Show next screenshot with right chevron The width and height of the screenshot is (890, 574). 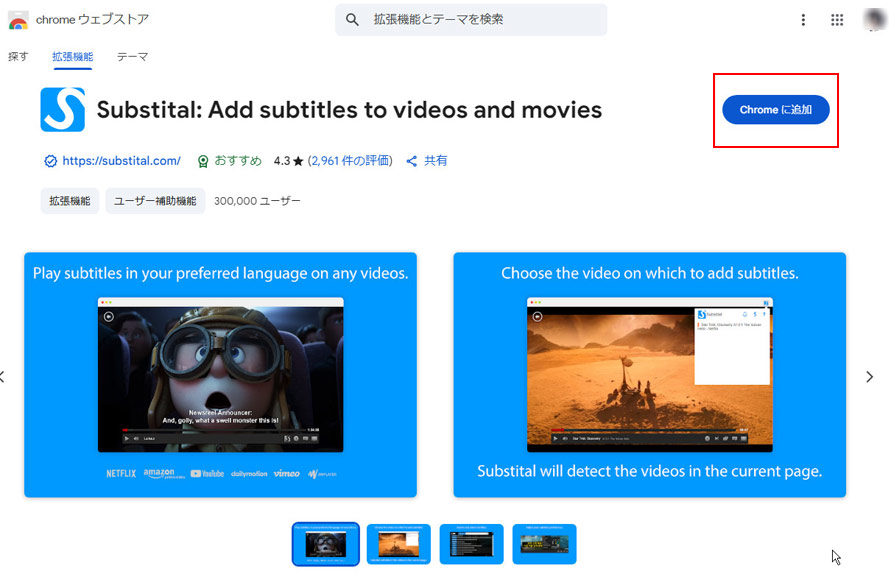click(869, 377)
